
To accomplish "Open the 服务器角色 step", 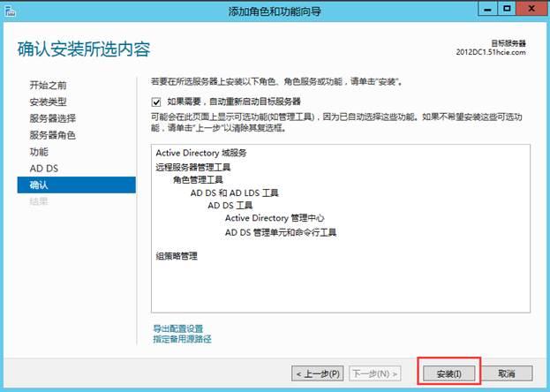I will 53,135.
